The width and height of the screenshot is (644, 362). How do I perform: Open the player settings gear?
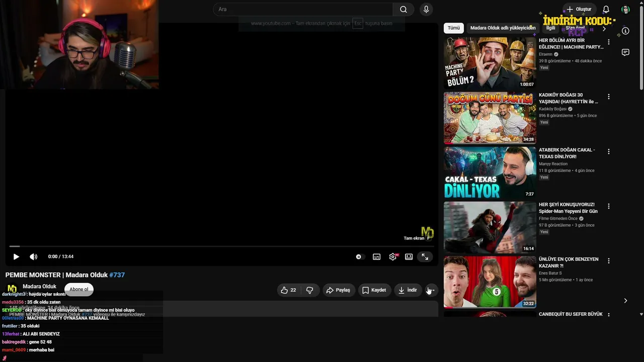[393, 256]
